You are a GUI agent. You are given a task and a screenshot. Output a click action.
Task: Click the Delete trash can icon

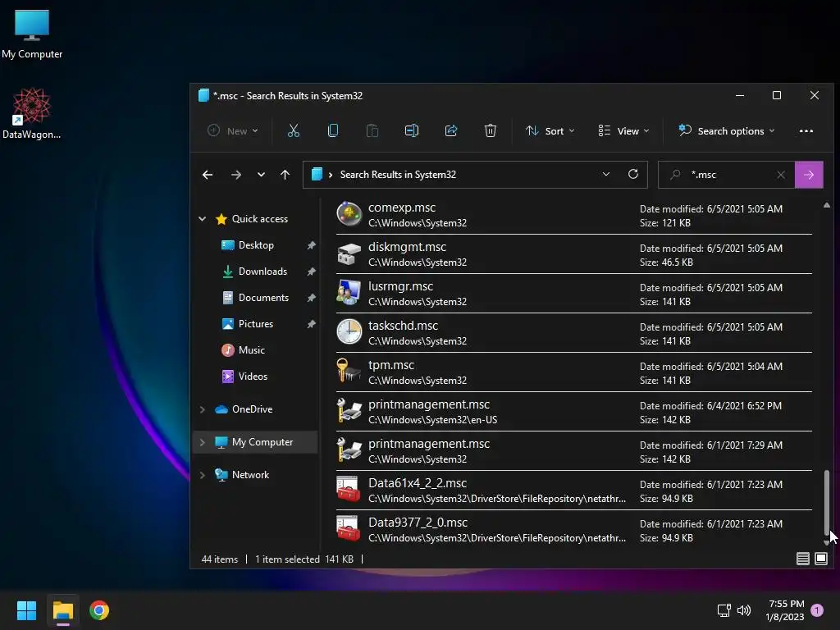click(491, 130)
